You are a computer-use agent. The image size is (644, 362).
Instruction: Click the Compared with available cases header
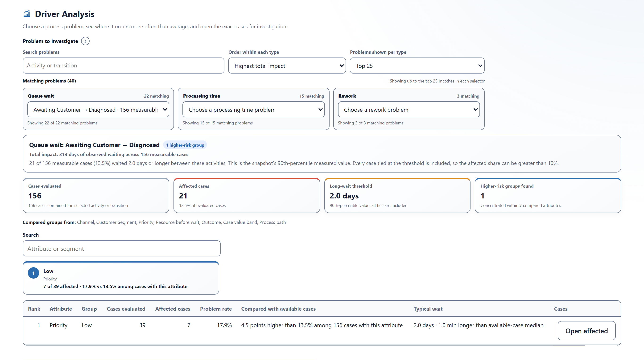(x=278, y=309)
